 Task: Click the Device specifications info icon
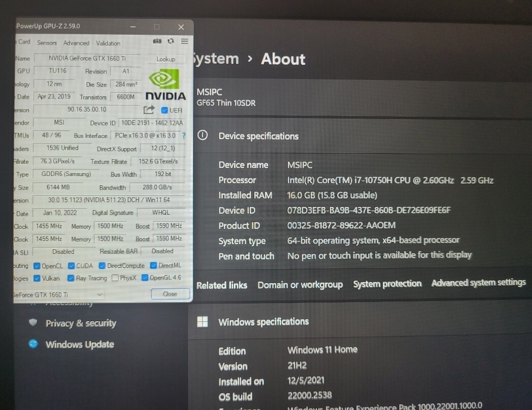203,135
